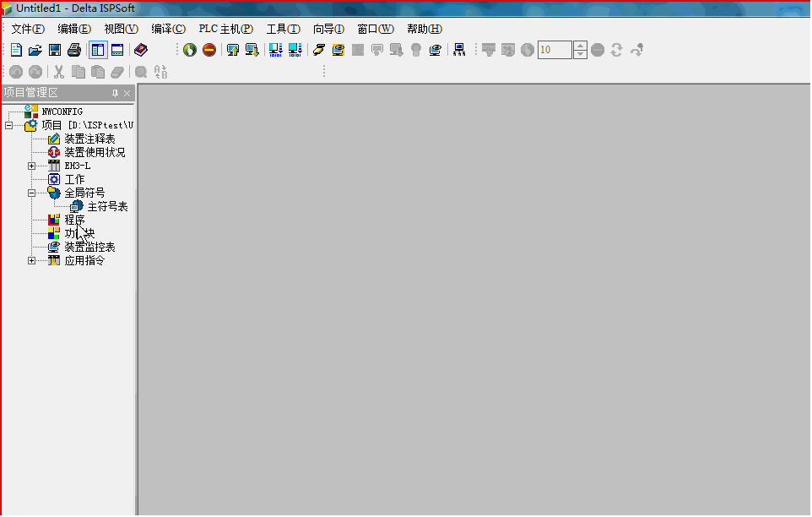Select 程序 in the project tree

(x=74, y=220)
